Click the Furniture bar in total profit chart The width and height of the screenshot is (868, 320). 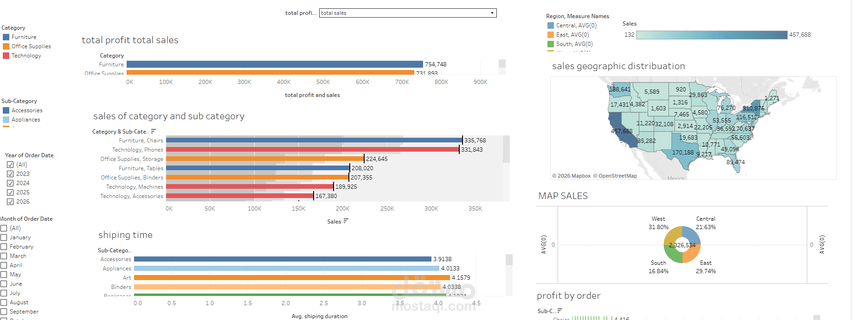point(275,64)
